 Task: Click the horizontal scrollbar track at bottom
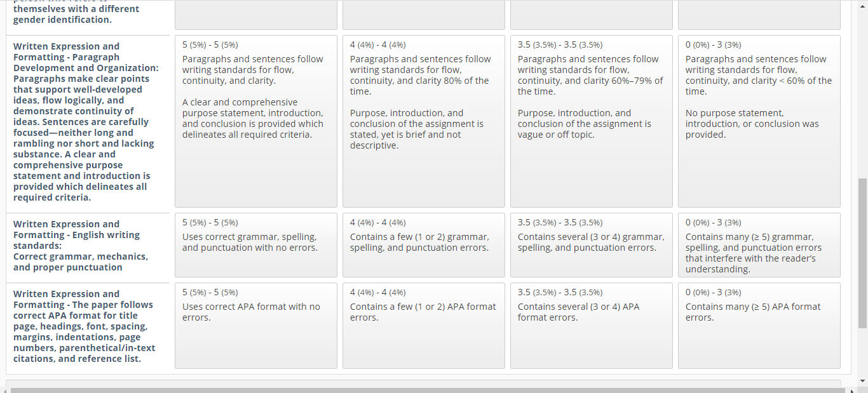pos(428,390)
